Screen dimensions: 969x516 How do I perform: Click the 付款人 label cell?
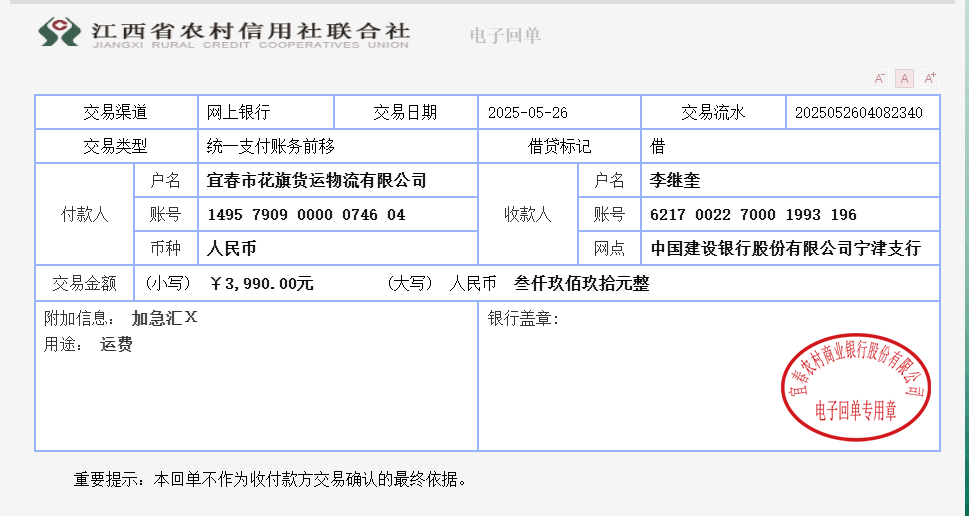(85, 214)
